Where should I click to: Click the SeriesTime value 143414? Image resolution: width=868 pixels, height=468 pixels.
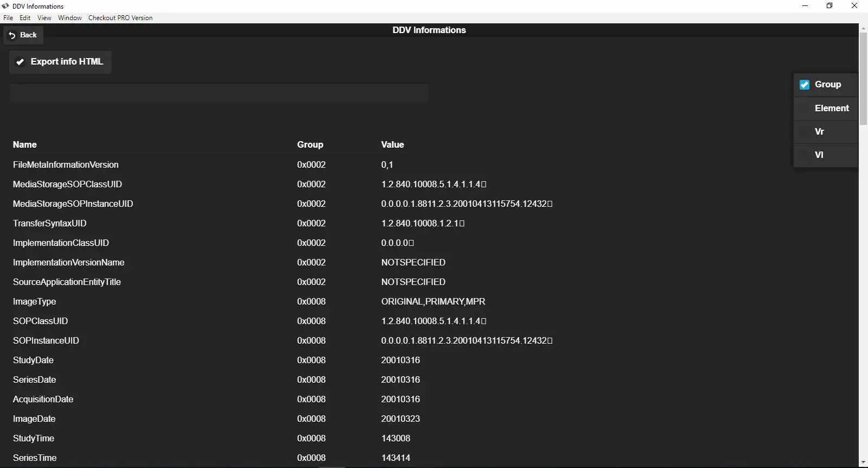pyautogui.click(x=396, y=458)
